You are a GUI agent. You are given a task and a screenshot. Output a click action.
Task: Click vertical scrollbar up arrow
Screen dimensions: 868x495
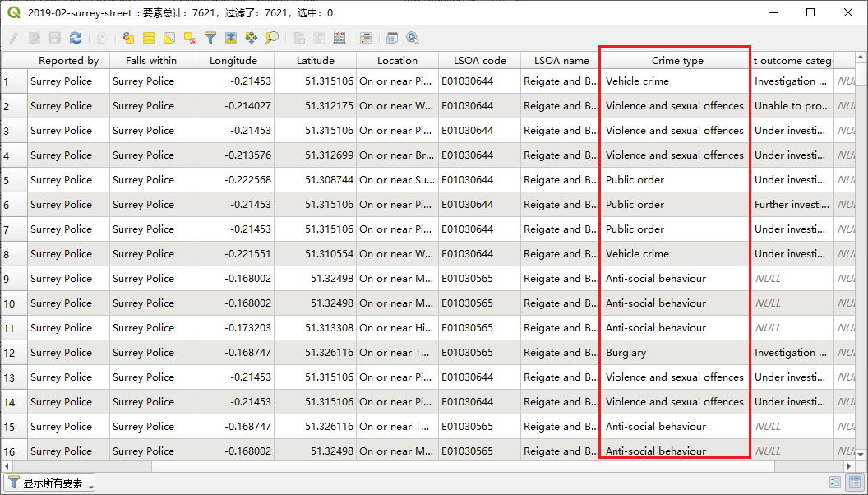click(861, 57)
